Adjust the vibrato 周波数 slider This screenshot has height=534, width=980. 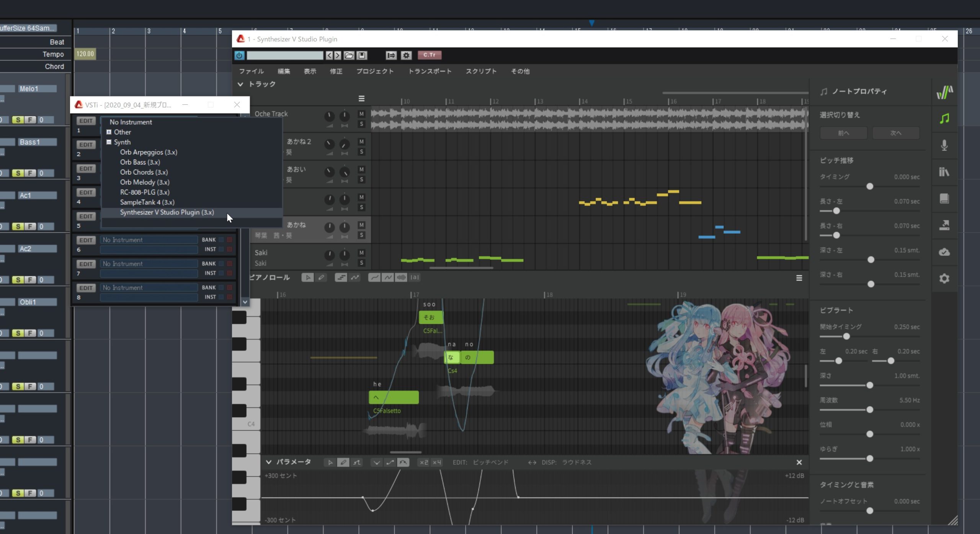click(x=870, y=410)
